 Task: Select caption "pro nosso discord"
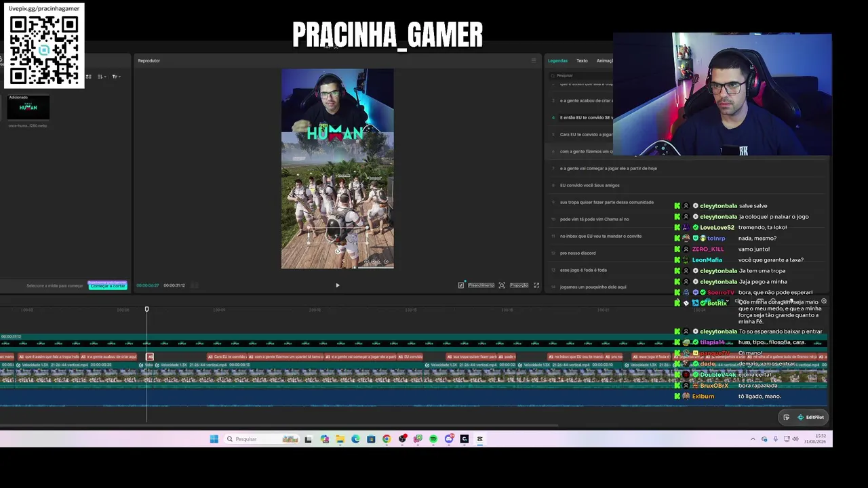coord(578,253)
